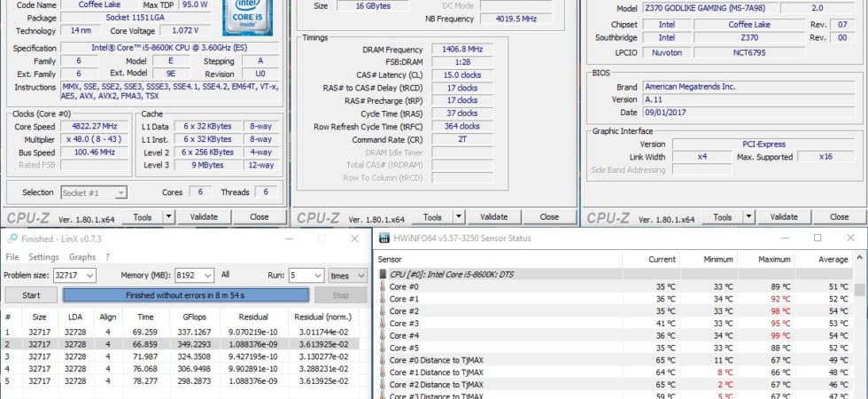Viewport: 868px width, 399px height.
Task: Click the Start button in LinX
Action: [x=31, y=295]
